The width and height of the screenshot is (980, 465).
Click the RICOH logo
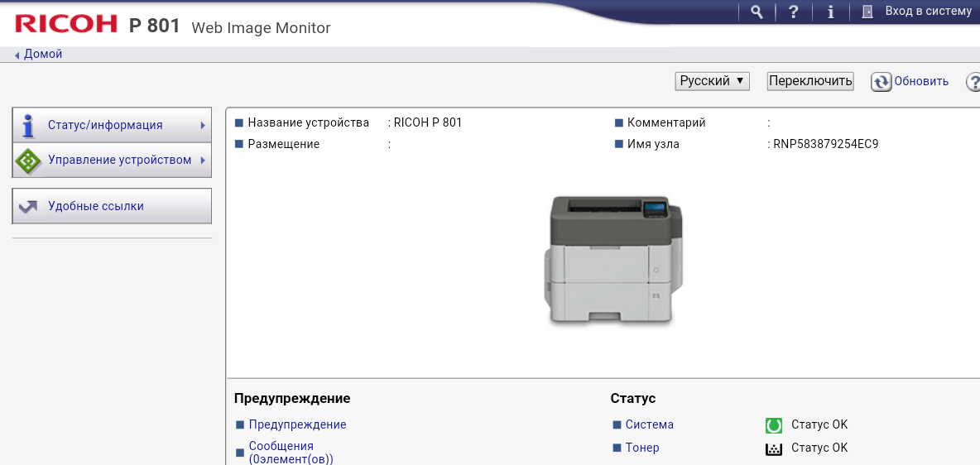[66, 24]
